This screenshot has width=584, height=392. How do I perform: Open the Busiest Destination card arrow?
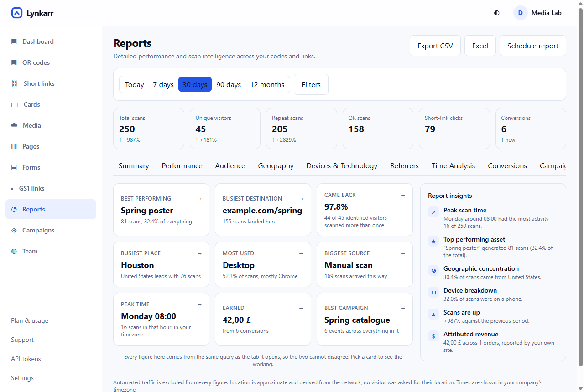pos(301,199)
